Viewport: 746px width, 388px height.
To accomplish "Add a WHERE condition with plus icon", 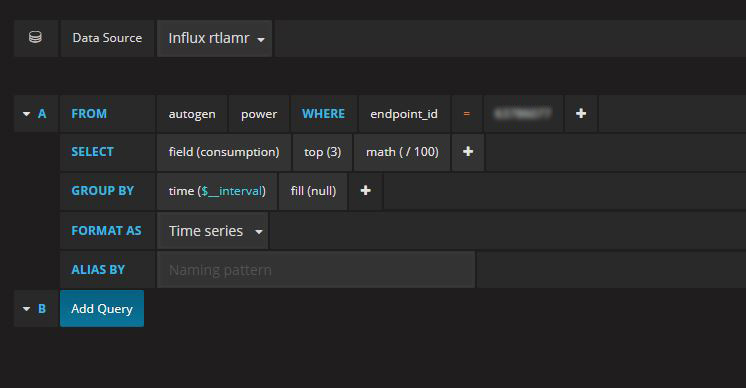I will pyautogui.click(x=580, y=114).
